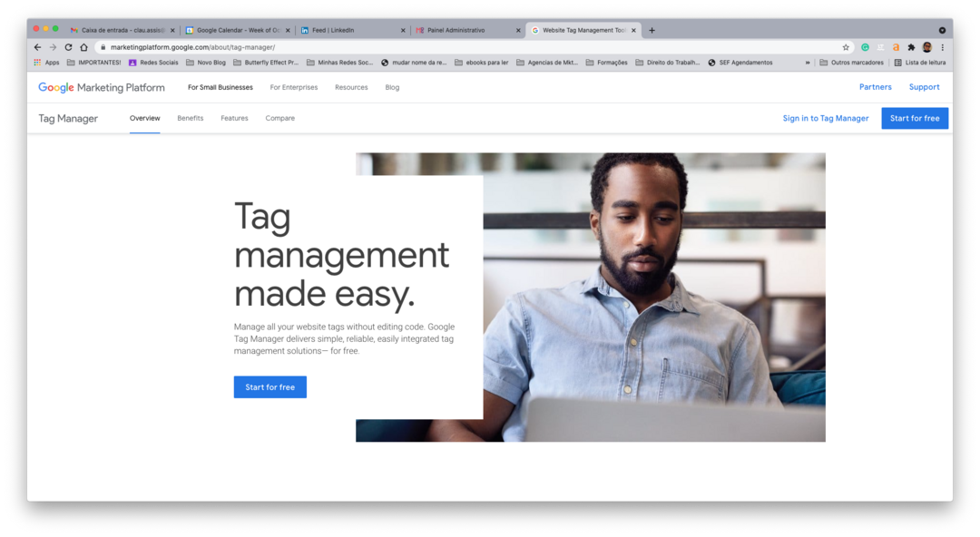The height and width of the screenshot is (537, 980).
Task: Click the padlock site info icon
Action: pos(103,47)
